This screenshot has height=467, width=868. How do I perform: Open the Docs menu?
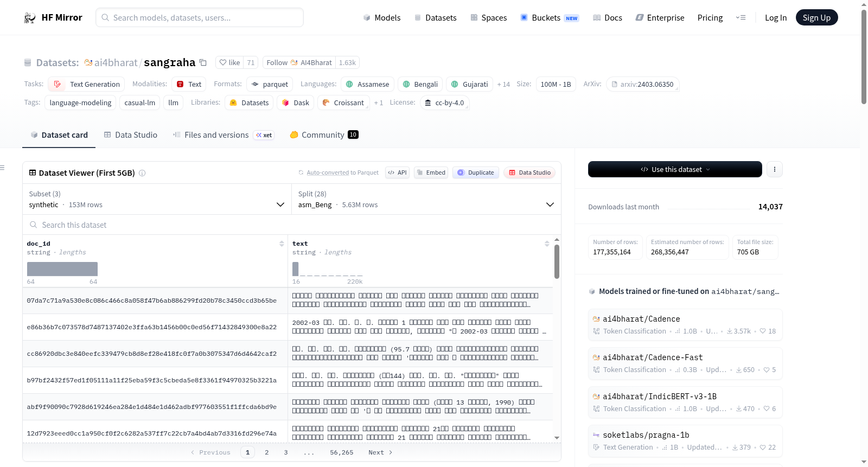(608, 18)
